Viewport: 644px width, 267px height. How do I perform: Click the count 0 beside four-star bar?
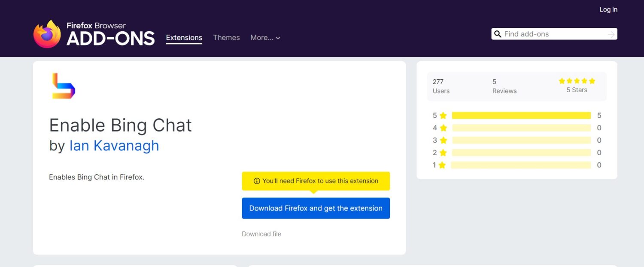tap(599, 128)
